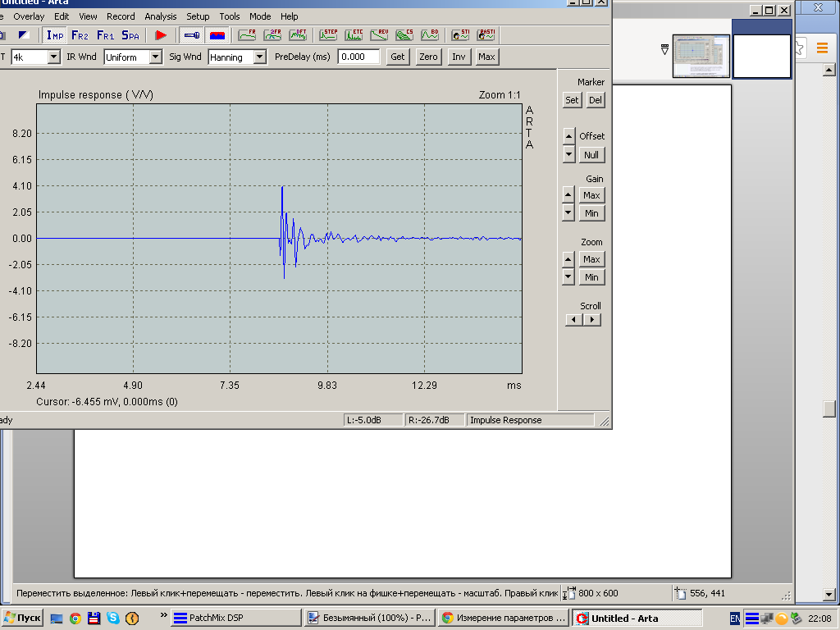This screenshot has width=840, height=630.
Task: Open the Sig Wnd Hanning dropdown
Action: [x=259, y=57]
